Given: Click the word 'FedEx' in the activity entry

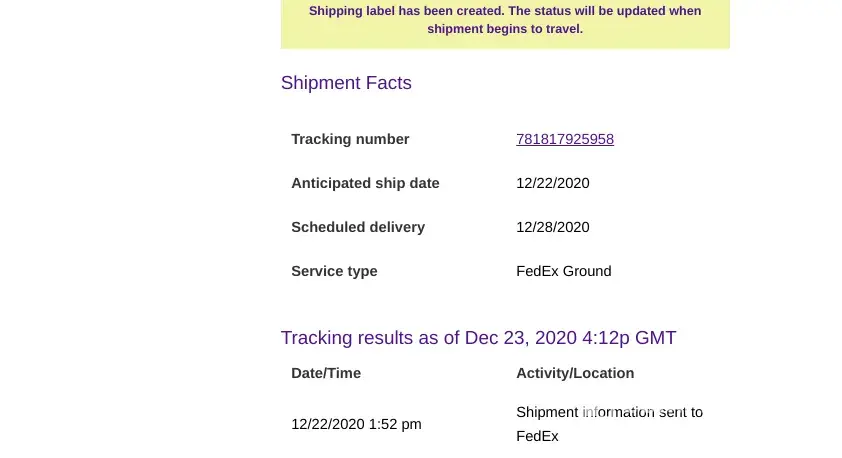Looking at the screenshot, I should click(537, 436).
